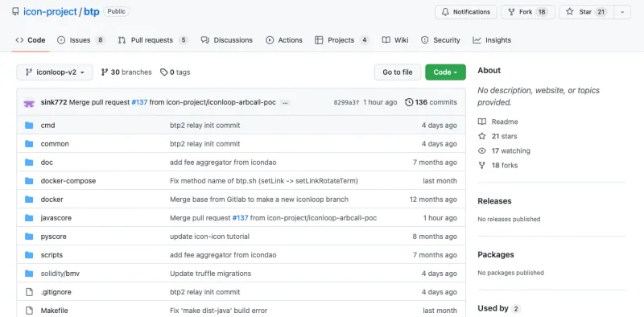Viewport: 644px width, 317px height.
Task: Click the docker folder icon
Action: click(x=29, y=200)
